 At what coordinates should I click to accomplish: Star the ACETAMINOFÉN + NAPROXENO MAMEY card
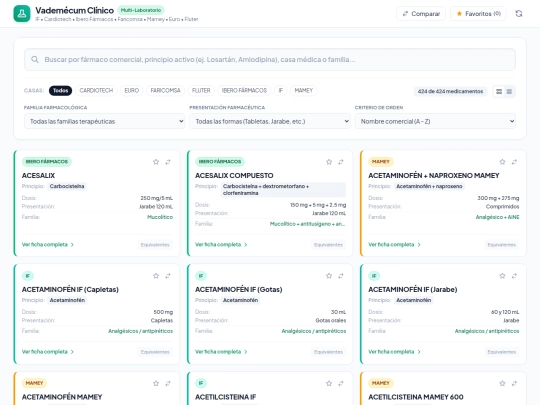coord(502,162)
